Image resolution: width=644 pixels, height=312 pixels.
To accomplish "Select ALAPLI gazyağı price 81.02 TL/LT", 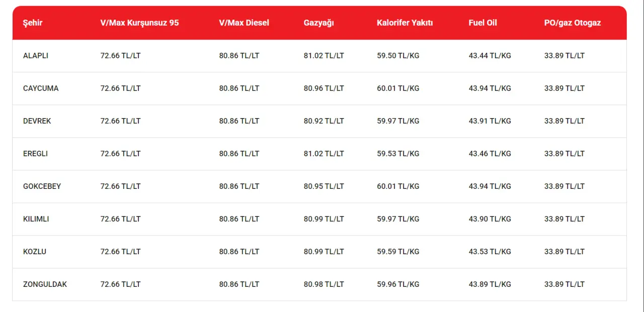I will (x=324, y=56).
